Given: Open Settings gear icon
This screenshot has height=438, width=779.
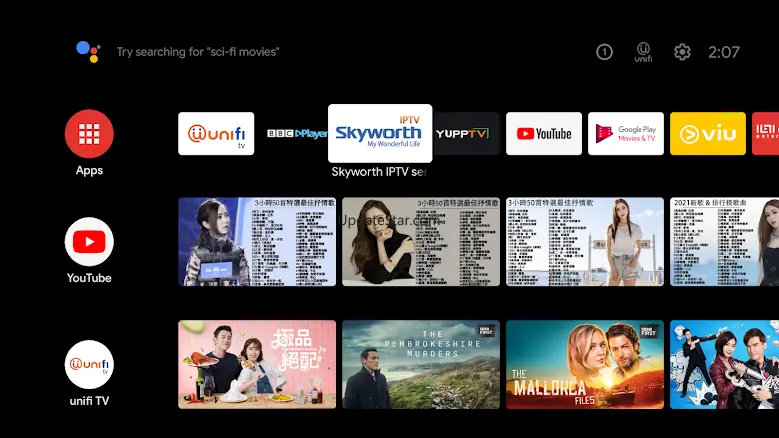Looking at the screenshot, I should (x=682, y=52).
